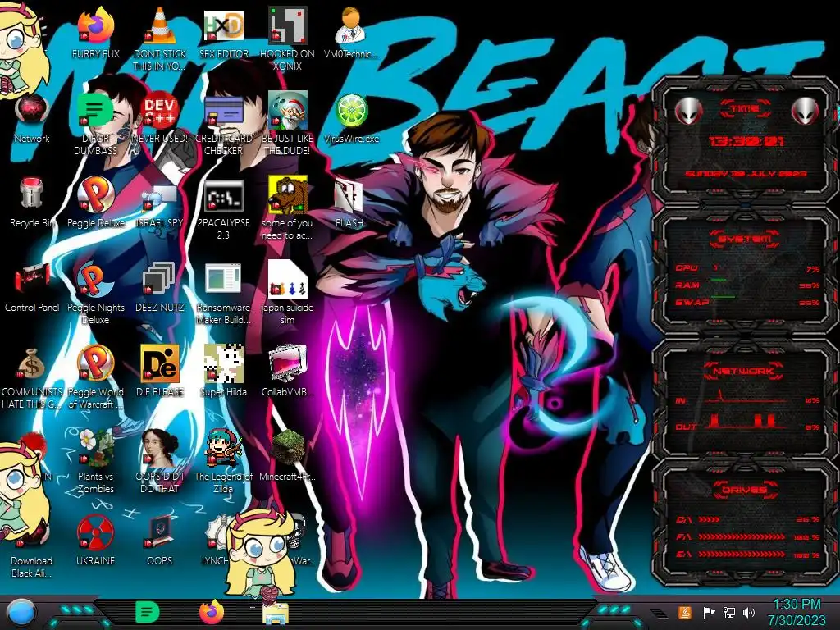Run the VirusWire.exe lime icon
The height and width of the screenshot is (630, 840).
(351, 111)
